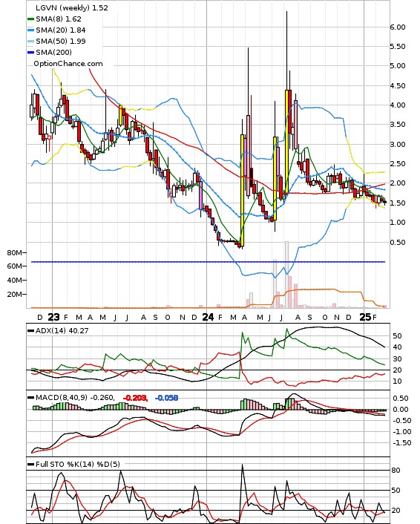420x524 pixels.
Task: Click the ADX(14) 40.27 indicator label
Action: click(x=62, y=330)
